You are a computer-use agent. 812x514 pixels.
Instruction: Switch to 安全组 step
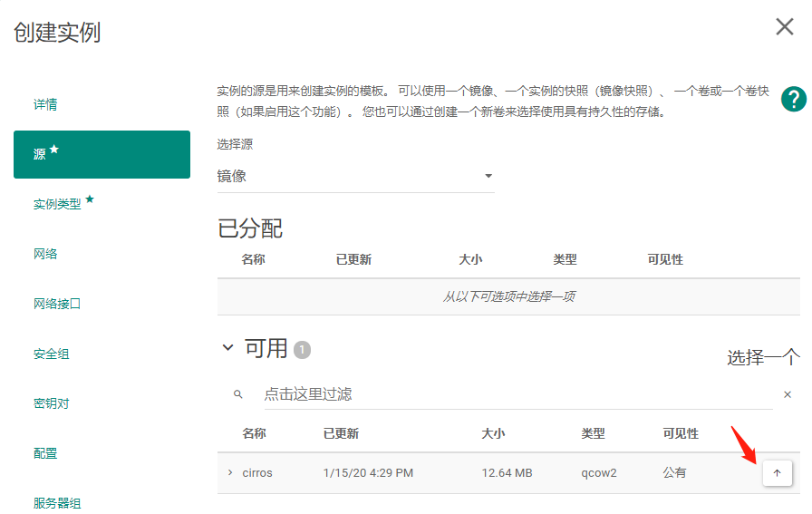[x=52, y=354]
